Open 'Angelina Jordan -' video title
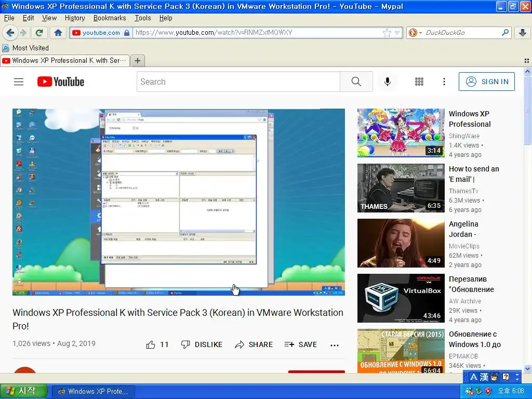 [x=463, y=229]
